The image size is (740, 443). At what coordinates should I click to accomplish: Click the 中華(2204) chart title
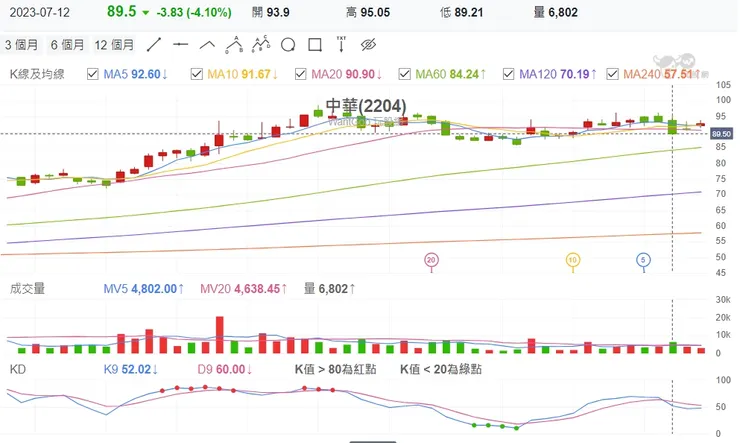pyautogui.click(x=366, y=106)
